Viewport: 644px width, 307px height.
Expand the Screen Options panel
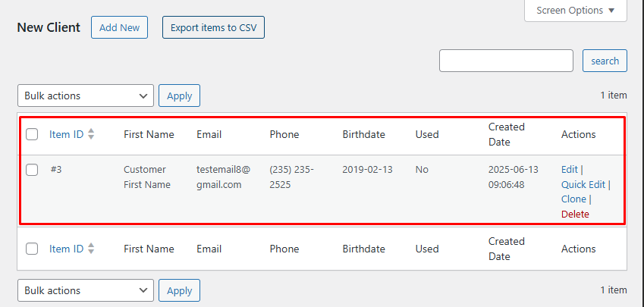click(x=576, y=11)
